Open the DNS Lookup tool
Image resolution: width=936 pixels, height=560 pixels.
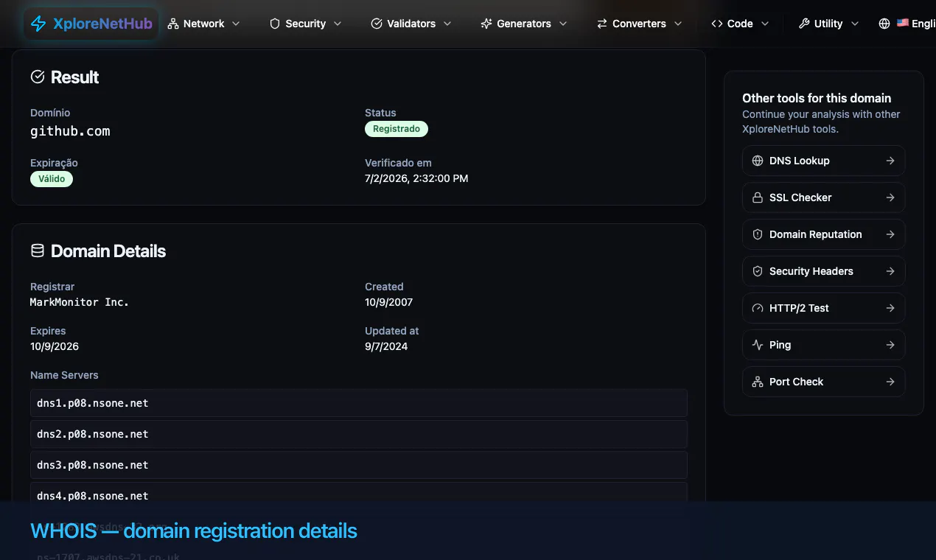click(x=824, y=161)
